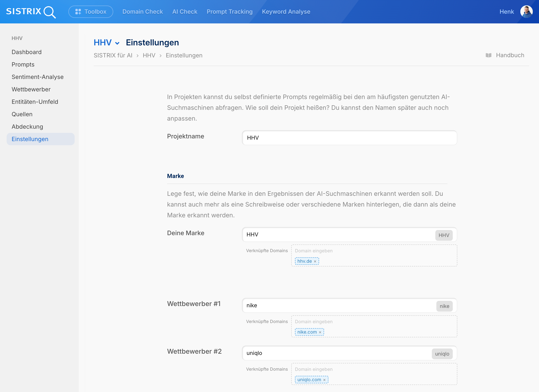Open the Toolbox grid button

91,12
